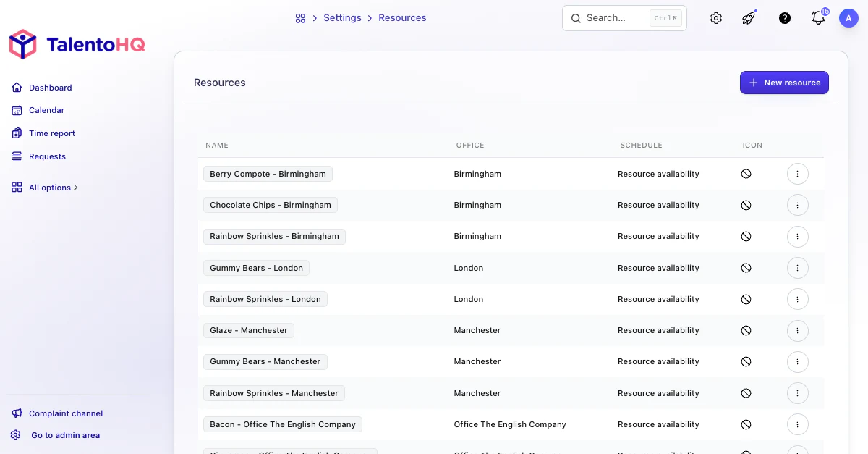
Task: Select Rainbow Sprinkles - Manchester name tag
Action: [274, 393]
